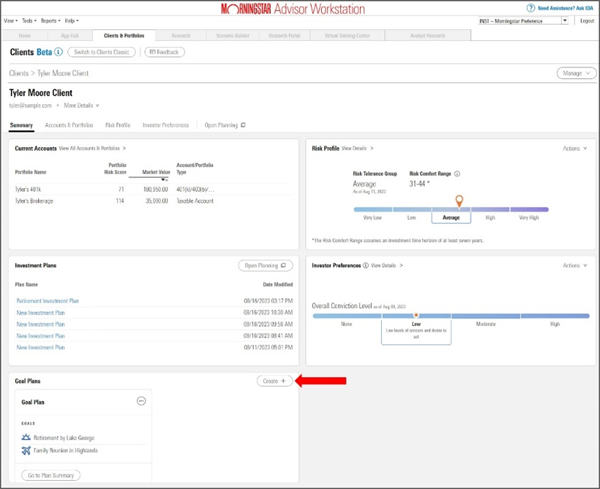The height and width of the screenshot is (489, 600).
Task: Open the Manage dropdown
Action: [x=576, y=73]
